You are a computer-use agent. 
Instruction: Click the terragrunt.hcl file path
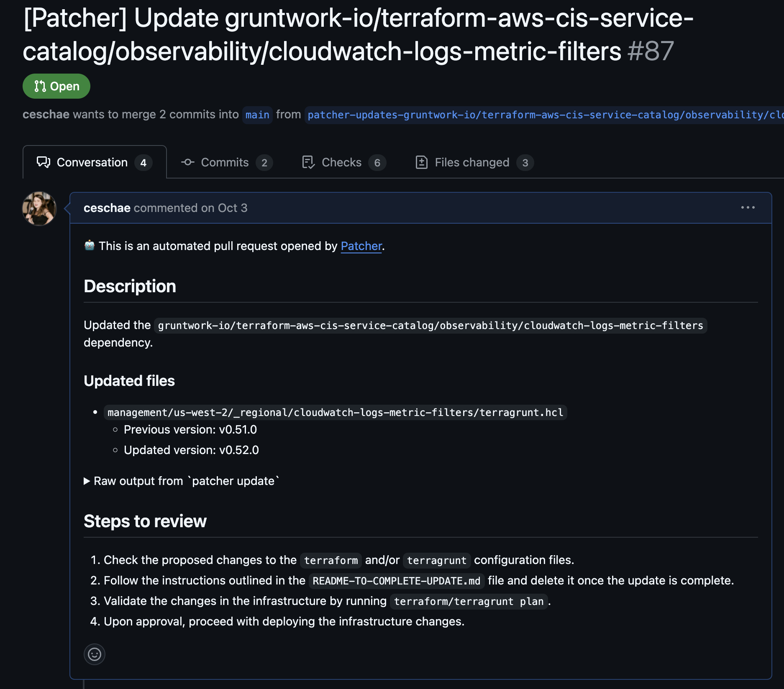pyautogui.click(x=336, y=412)
